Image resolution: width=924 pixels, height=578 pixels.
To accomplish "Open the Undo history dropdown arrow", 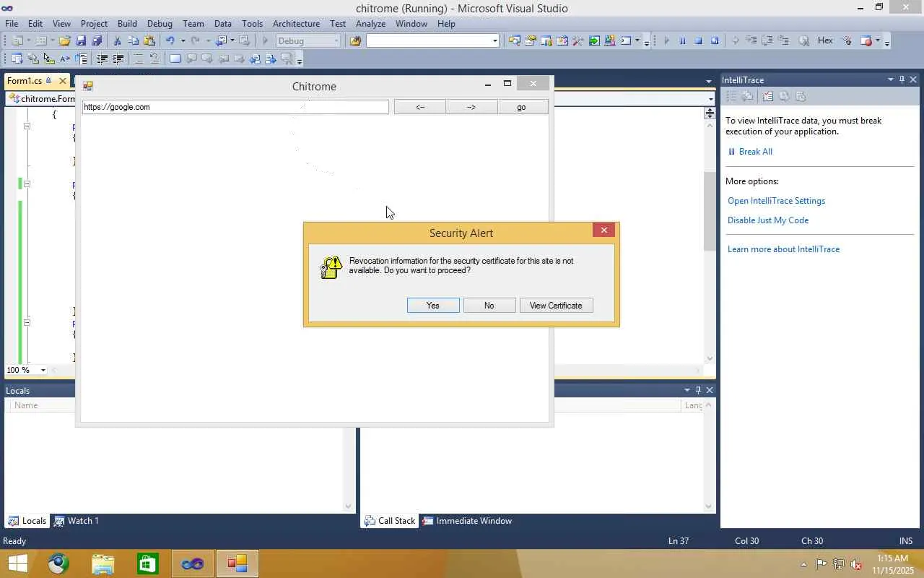I will pos(183,41).
